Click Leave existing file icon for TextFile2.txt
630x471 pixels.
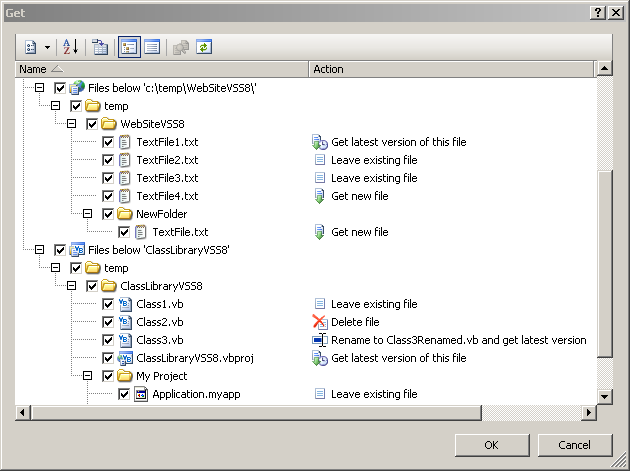(319, 160)
